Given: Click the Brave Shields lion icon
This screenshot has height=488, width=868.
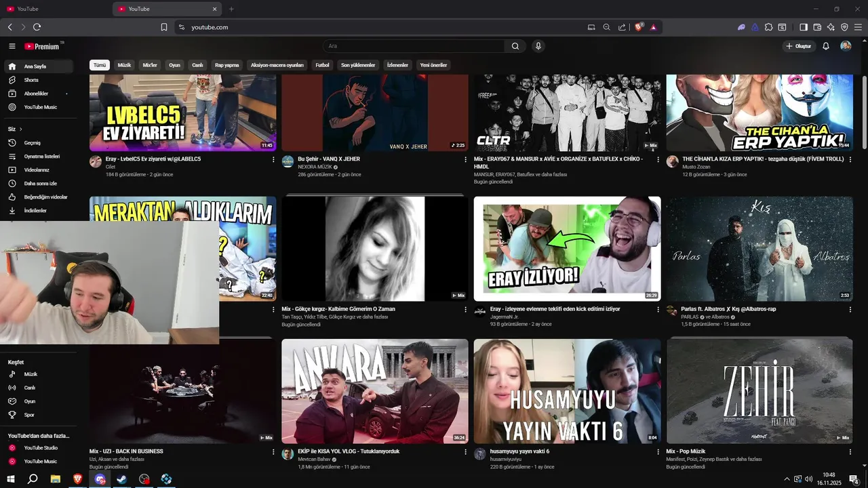Looking at the screenshot, I should [x=639, y=27].
